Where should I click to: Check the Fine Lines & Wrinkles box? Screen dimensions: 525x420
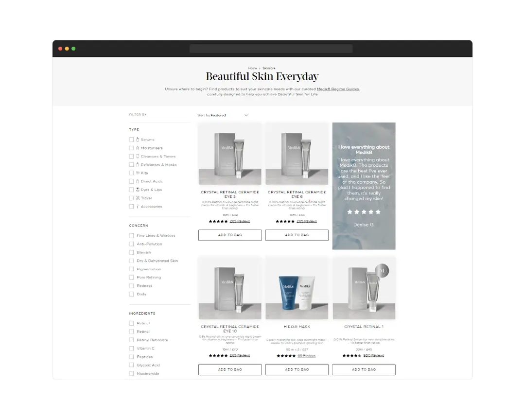pyautogui.click(x=131, y=235)
